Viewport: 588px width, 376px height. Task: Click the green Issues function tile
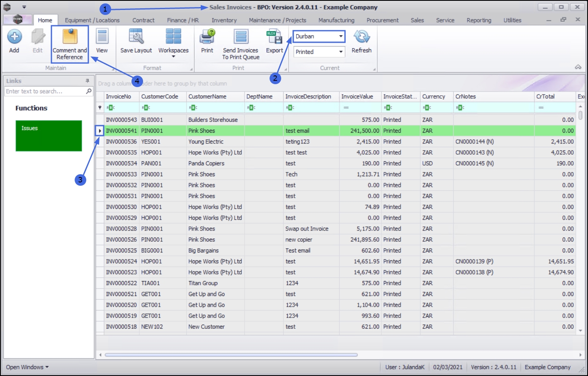click(x=49, y=136)
